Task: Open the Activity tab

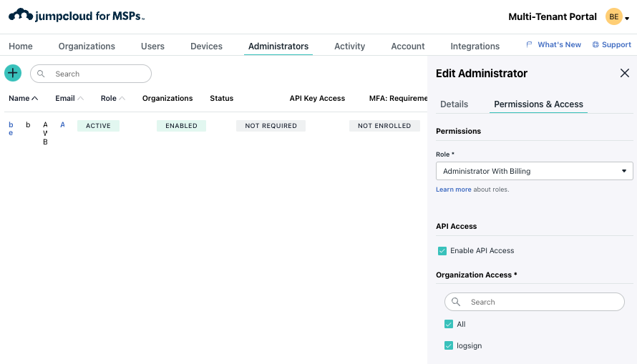Action: (350, 46)
